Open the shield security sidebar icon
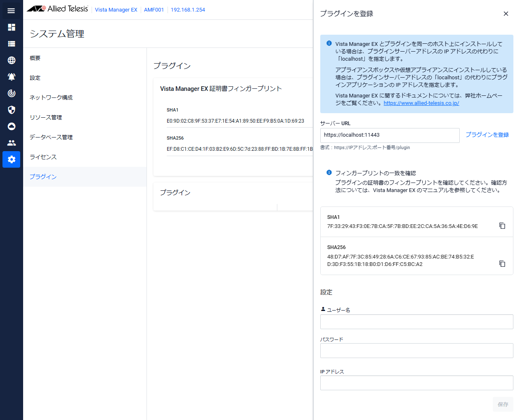The height and width of the screenshot is (420, 520). click(12, 110)
